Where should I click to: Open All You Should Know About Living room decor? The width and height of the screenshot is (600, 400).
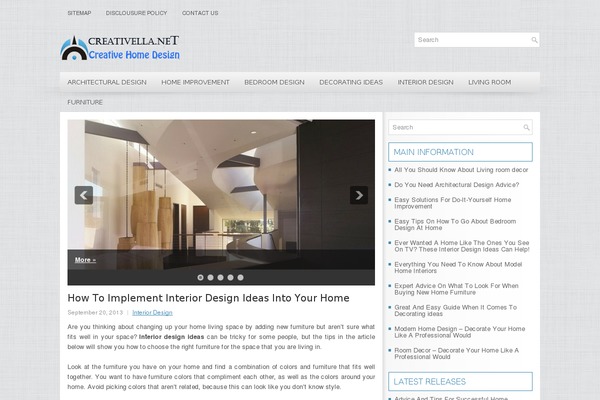click(x=461, y=170)
